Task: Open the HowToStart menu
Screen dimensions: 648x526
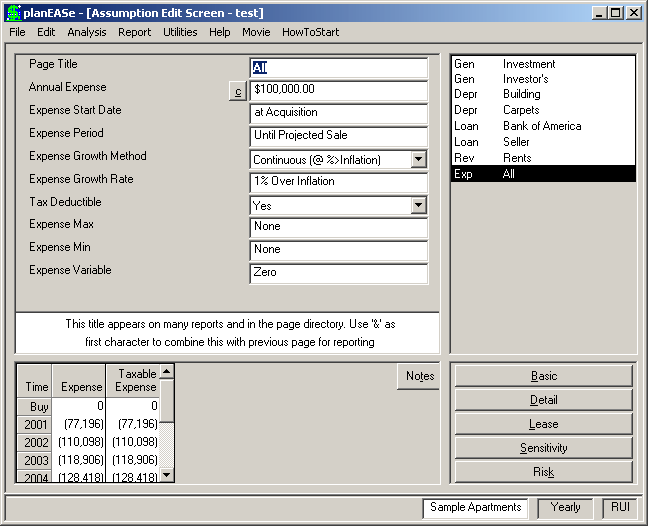Action: coord(310,32)
